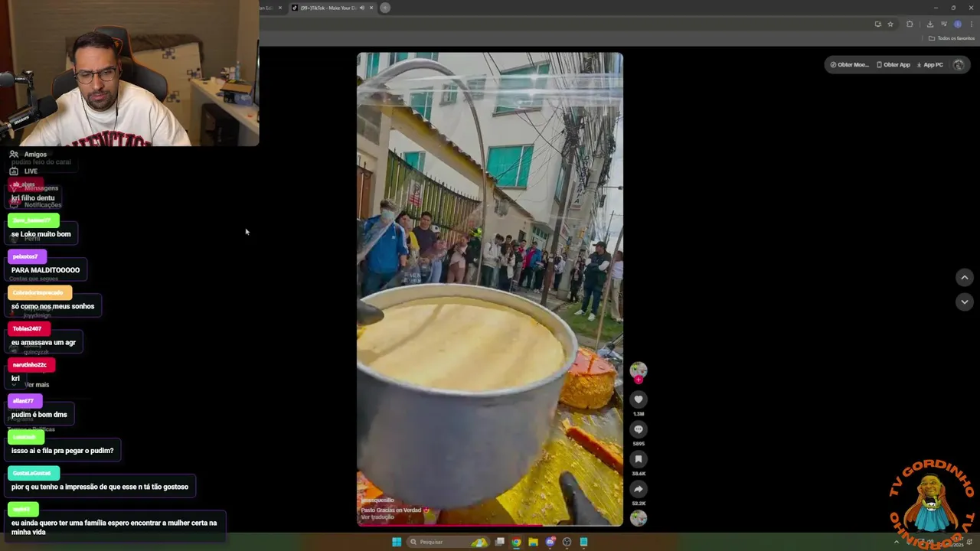The height and width of the screenshot is (551, 980).
Task: Click App PC download button
Action: point(929,65)
